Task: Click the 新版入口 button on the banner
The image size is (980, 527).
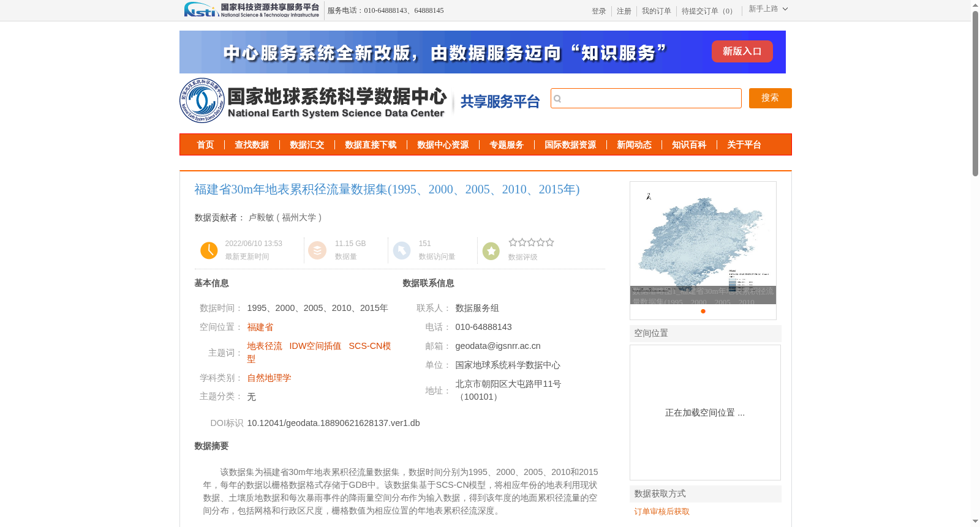Action: pyautogui.click(x=742, y=51)
